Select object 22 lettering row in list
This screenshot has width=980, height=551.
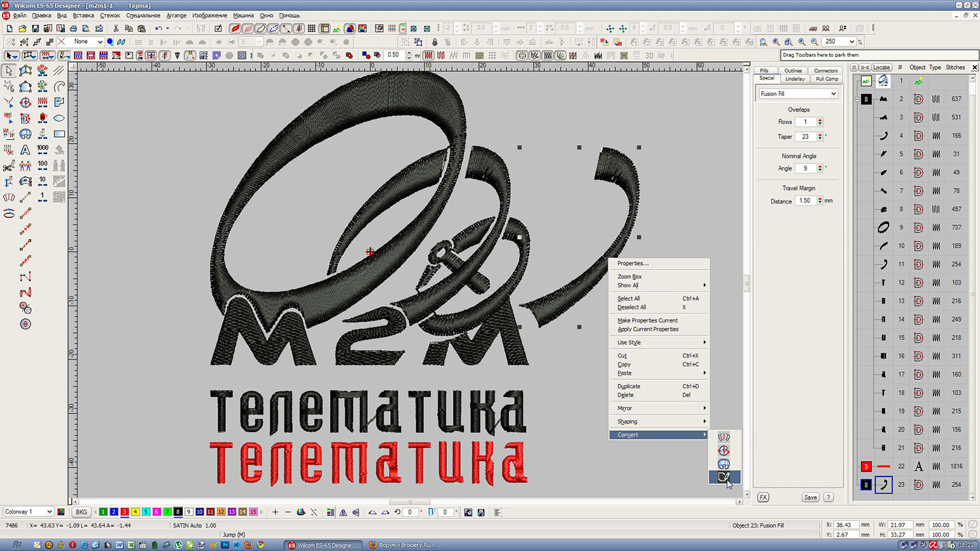click(x=915, y=466)
